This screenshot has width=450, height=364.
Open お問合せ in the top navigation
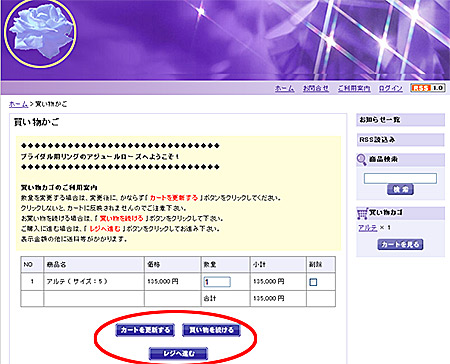[x=316, y=88]
